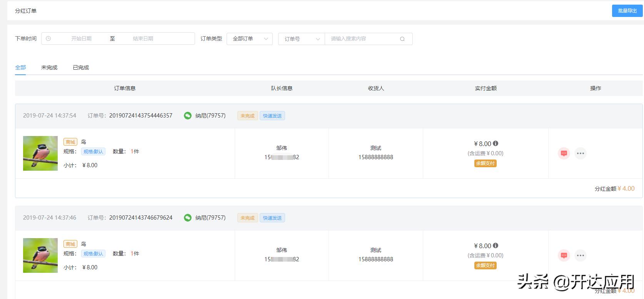Switch to the 未完成 tab
Viewport: 644px width, 299px height.
click(x=49, y=67)
